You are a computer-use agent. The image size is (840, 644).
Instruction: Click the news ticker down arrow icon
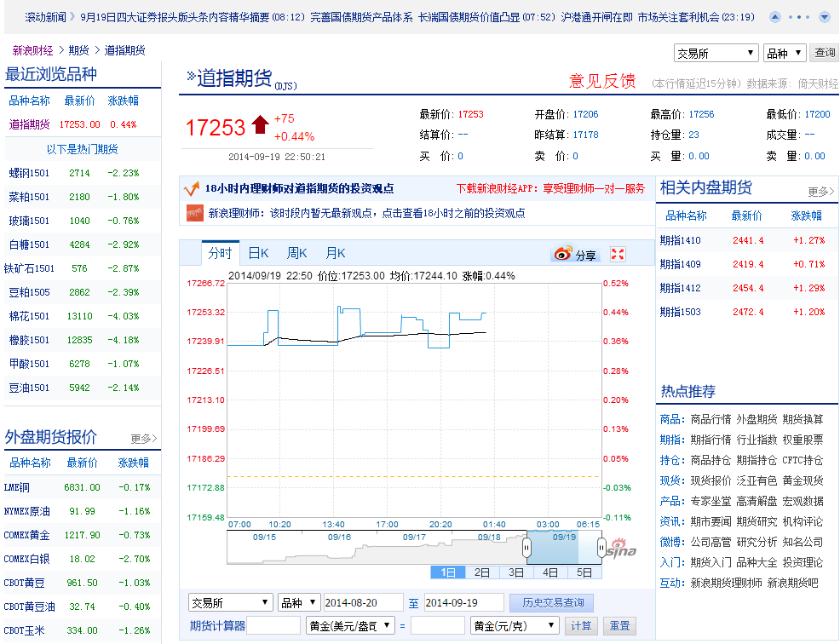[x=825, y=17]
